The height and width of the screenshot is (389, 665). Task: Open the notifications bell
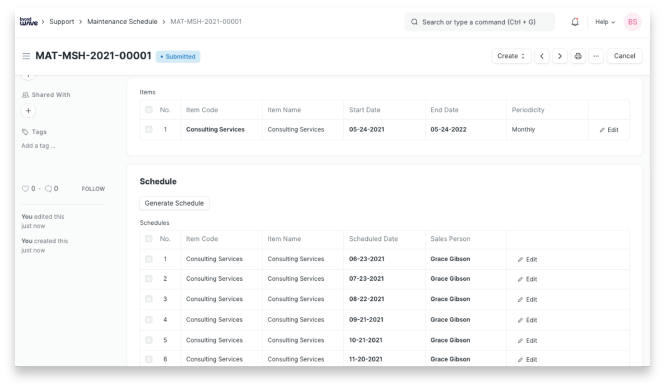[575, 22]
